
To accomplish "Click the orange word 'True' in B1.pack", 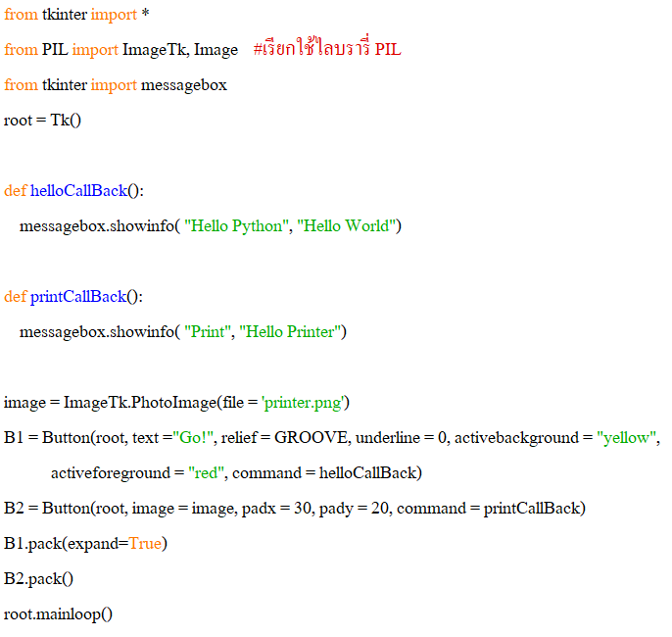I will [145, 544].
